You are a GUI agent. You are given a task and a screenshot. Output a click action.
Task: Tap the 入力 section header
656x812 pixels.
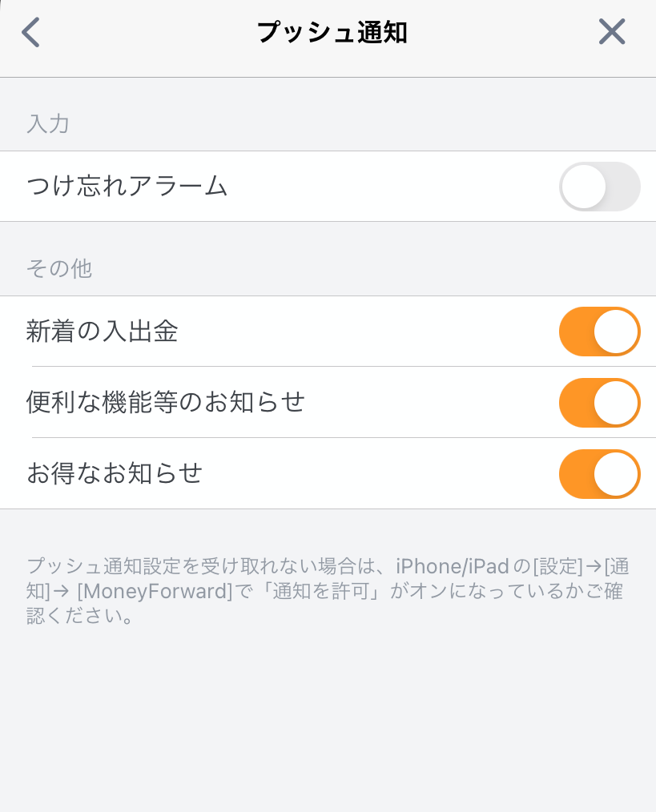click(48, 124)
